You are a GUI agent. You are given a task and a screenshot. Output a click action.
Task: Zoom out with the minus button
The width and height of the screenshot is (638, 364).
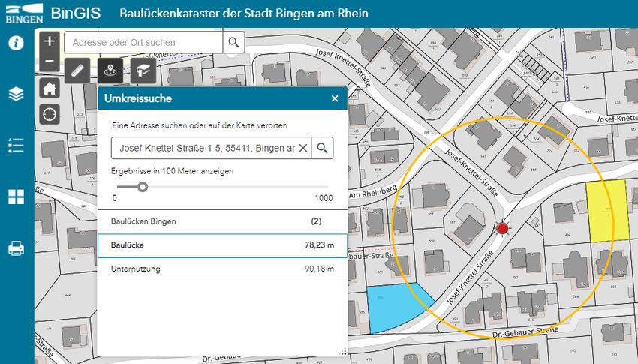click(x=50, y=60)
